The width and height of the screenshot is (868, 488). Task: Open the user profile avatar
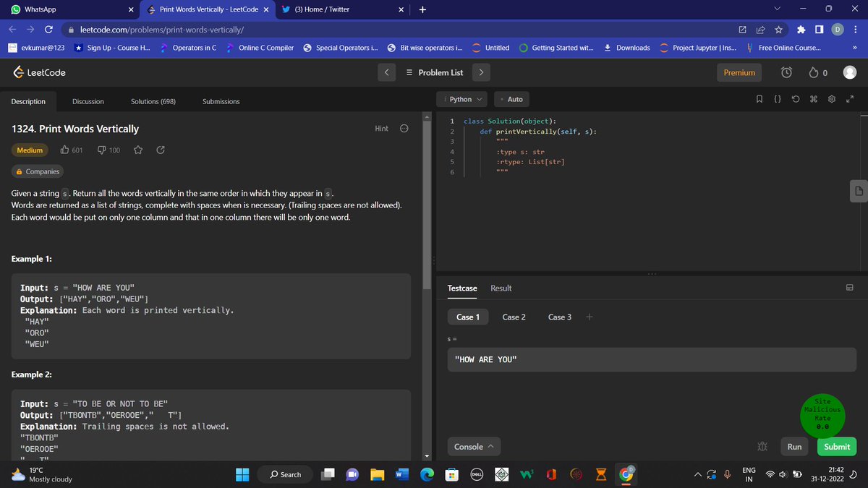coord(850,72)
